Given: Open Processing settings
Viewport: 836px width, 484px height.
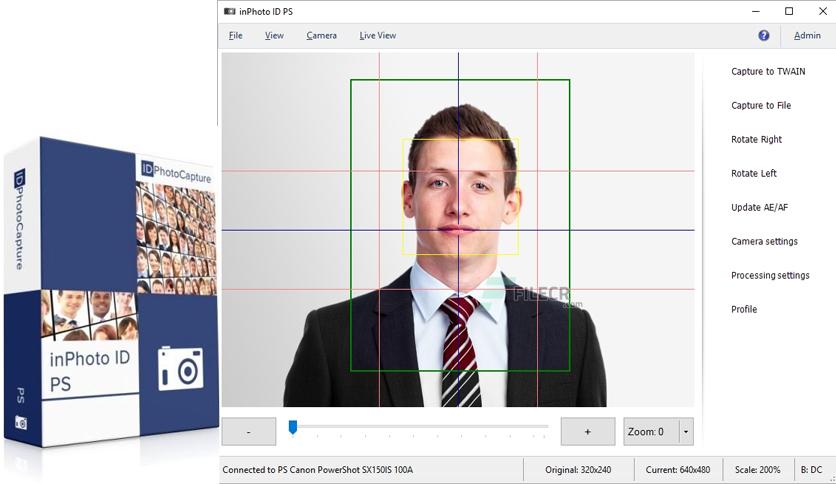Looking at the screenshot, I should [x=770, y=276].
